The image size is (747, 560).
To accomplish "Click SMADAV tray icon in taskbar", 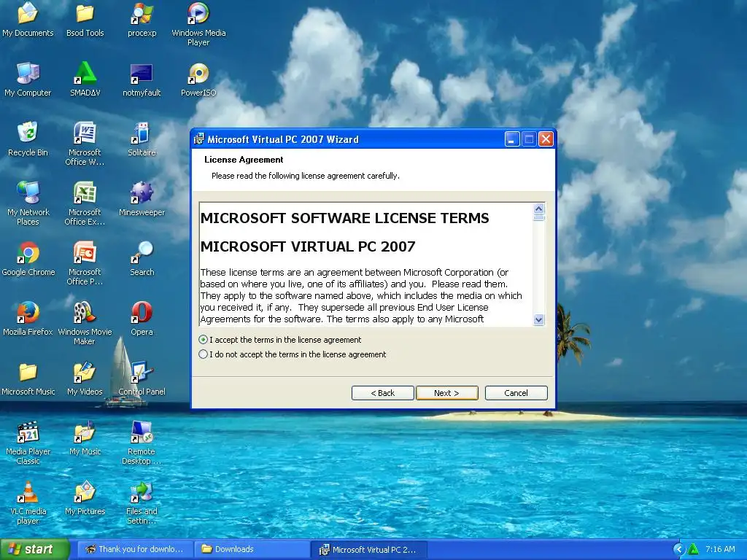I will 694,550.
